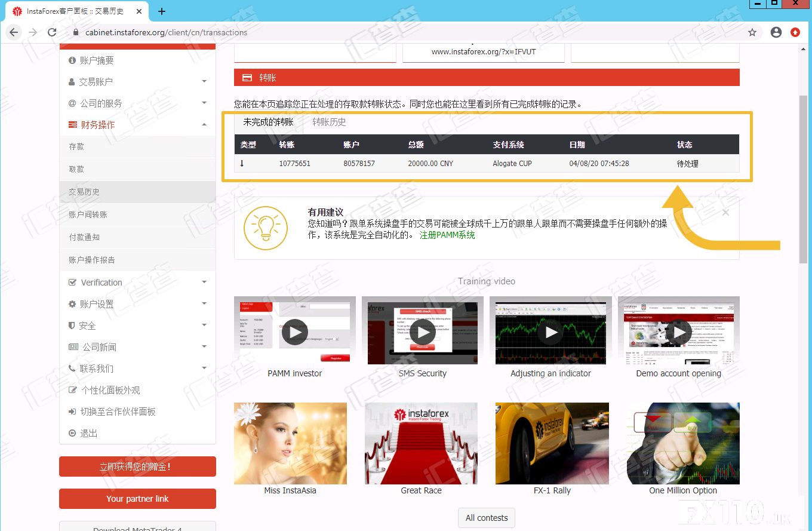Screen dimensions: 812x531
Task: Click the 转账 card icon in red header
Action: tap(247, 78)
